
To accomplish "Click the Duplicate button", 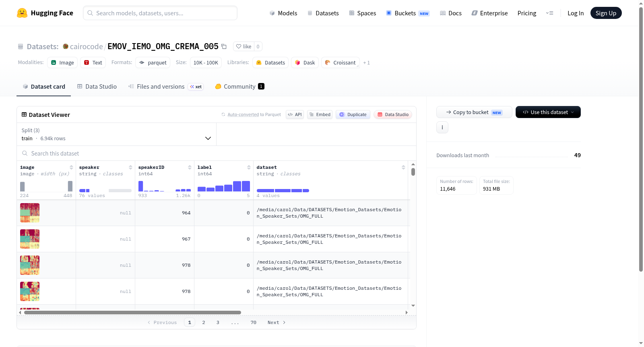I will click(x=353, y=114).
